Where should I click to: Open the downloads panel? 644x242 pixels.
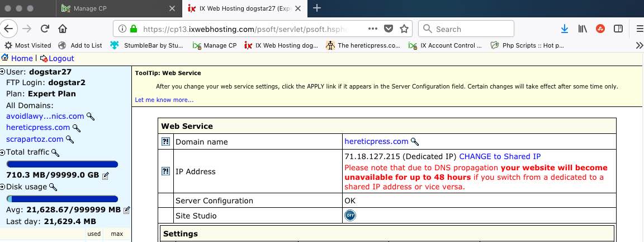(564, 29)
